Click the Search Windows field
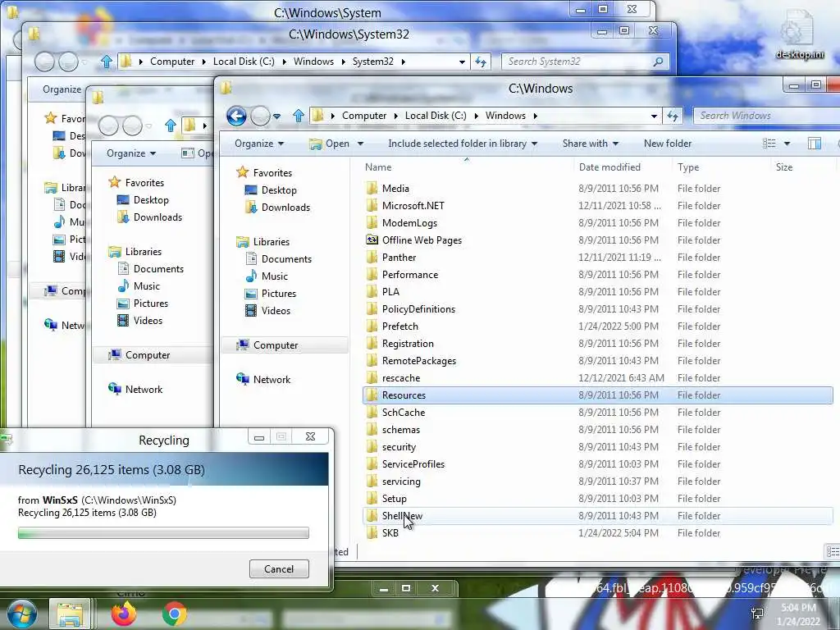Image resolution: width=840 pixels, height=630 pixels. [x=768, y=116]
